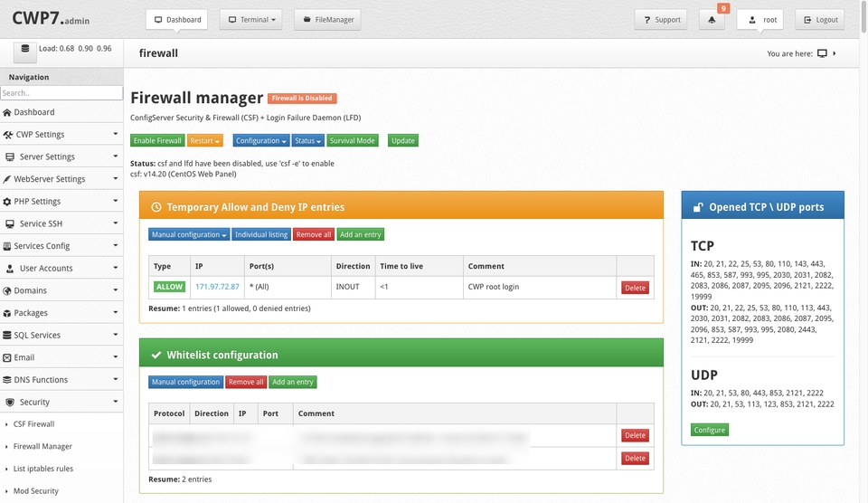This screenshot has height=503, width=868.
Task: Click Add an entry in Whitelist section
Action: pos(293,383)
